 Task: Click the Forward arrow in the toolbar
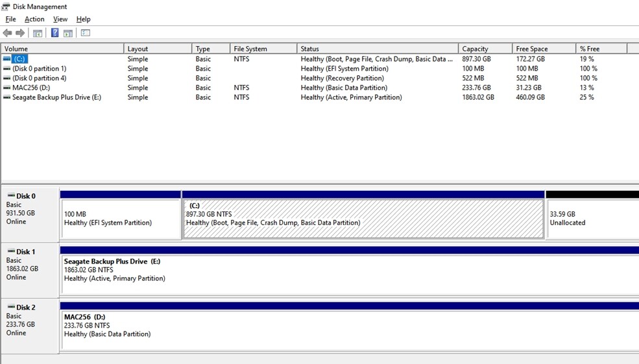pos(20,33)
